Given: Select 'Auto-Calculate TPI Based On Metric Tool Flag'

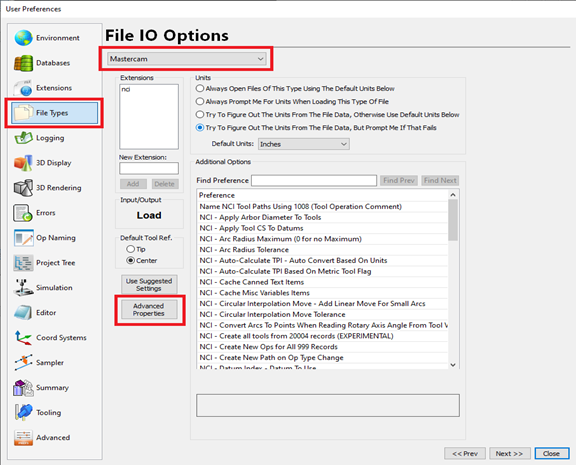Looking at the screenshot, I should click(323, 271).
